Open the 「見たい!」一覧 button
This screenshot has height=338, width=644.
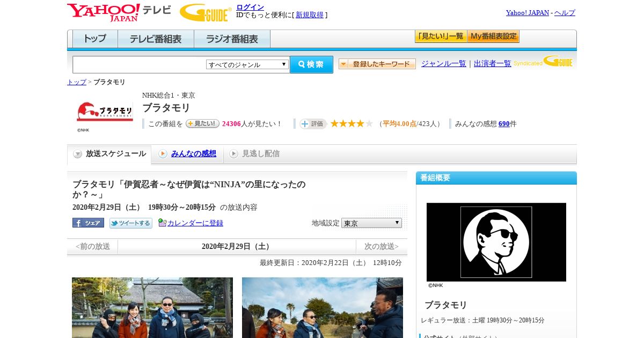coord(441,36)
